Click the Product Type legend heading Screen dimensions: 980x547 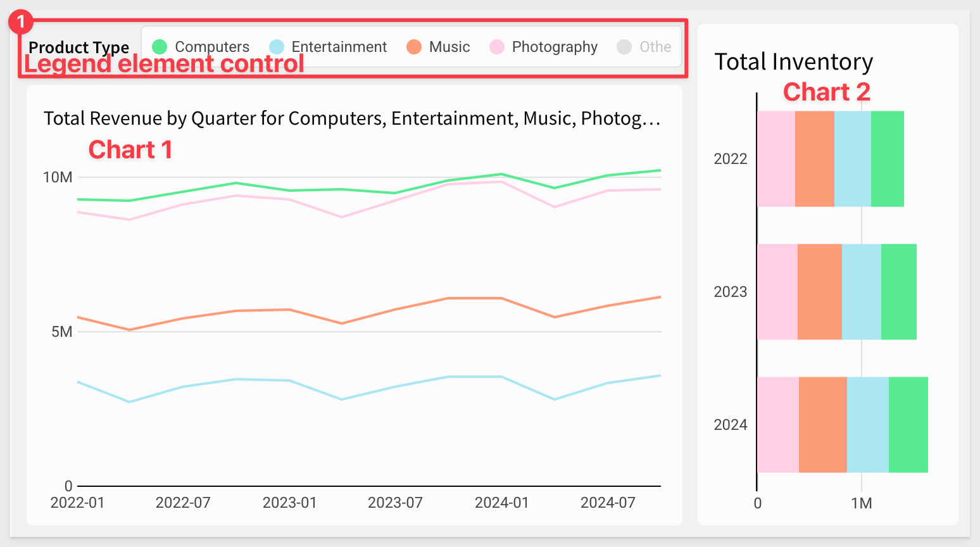[79, 47]
